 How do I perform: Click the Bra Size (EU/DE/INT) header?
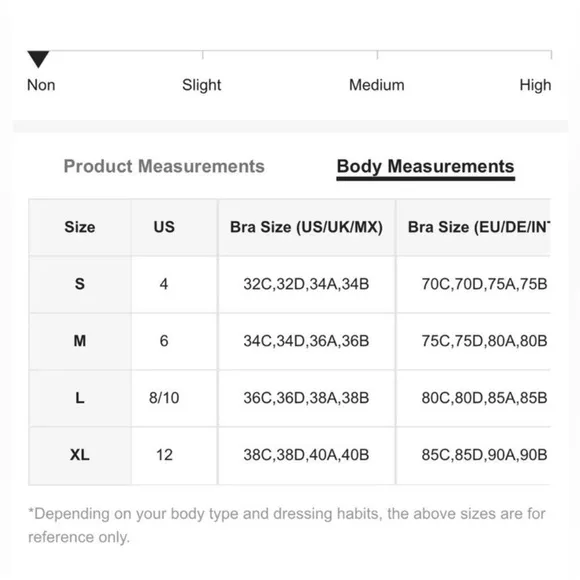479,227
